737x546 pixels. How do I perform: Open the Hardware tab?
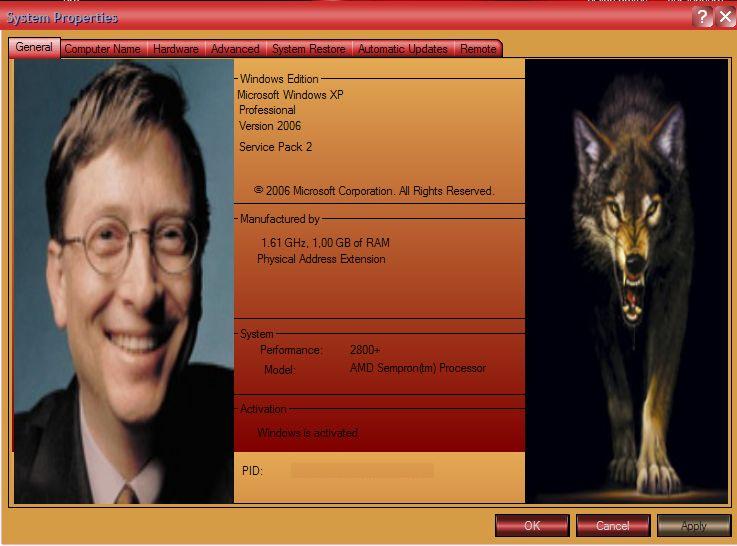(x=176, y=49)
